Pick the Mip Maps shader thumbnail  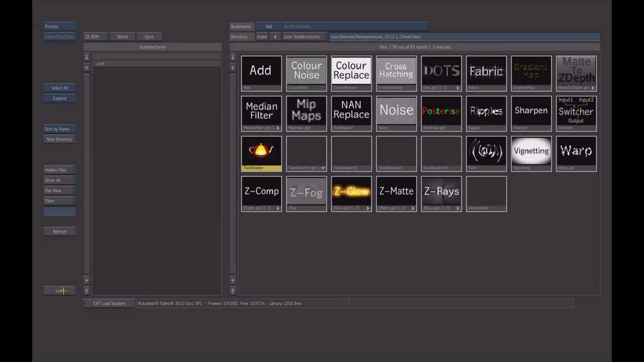click(306, 114)
